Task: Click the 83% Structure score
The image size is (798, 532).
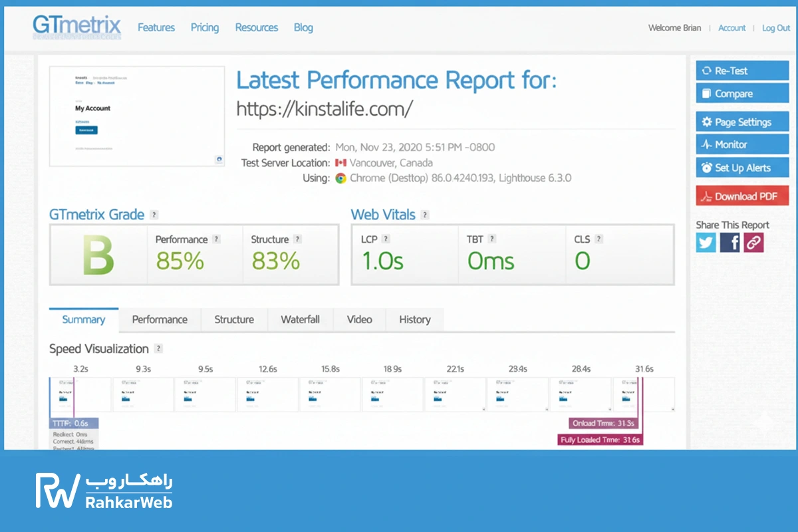Action: [x=275, y=261]
